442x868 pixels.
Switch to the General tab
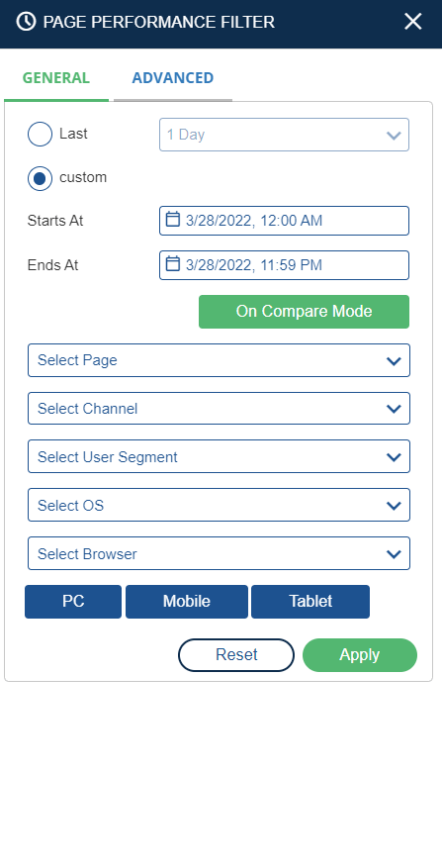coord(56,78)
